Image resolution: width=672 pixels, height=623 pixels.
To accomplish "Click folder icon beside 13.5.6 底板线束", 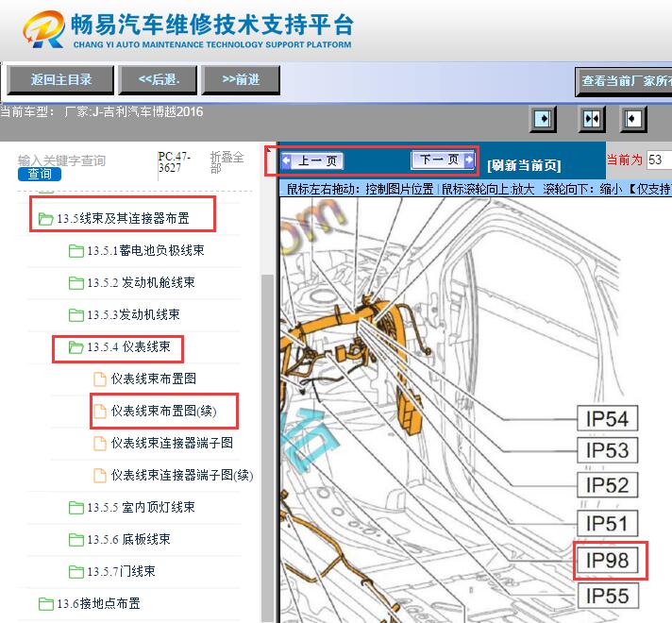I will [76, 540].
